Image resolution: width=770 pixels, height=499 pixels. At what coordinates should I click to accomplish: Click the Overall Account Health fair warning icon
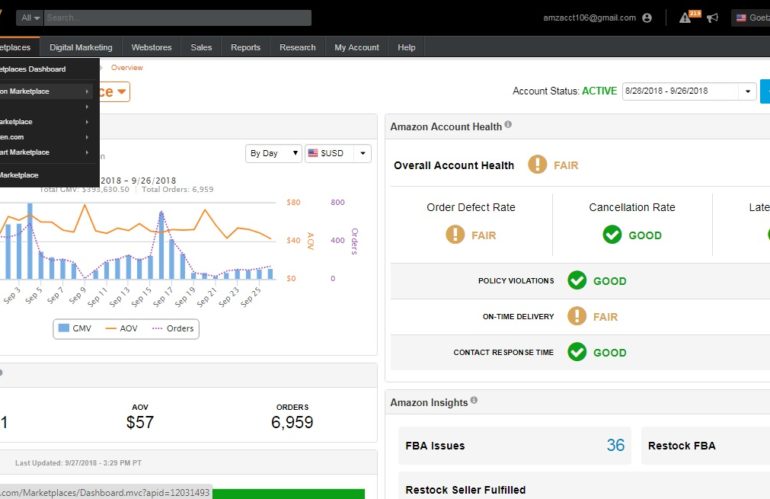[537, 165]
